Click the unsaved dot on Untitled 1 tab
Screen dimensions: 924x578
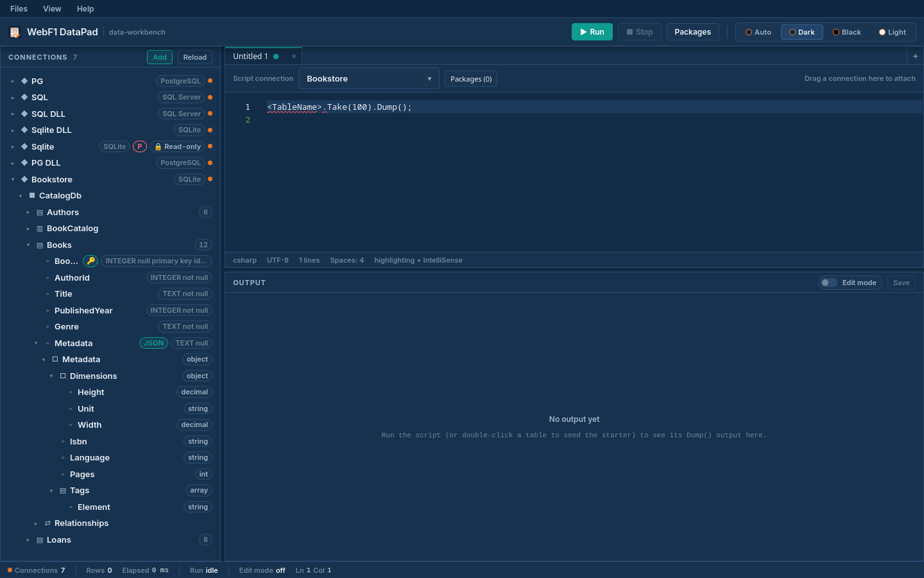276,57
